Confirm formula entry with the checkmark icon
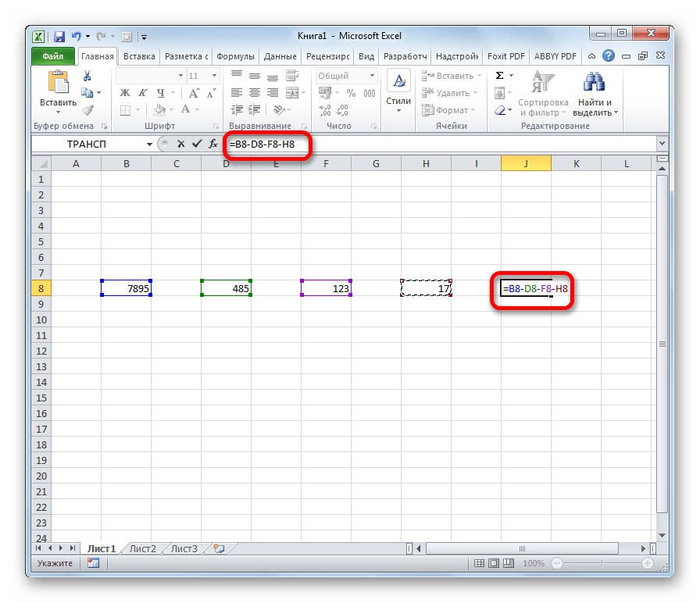This screenshot has width=700, height=603. [x=197, y=144]
